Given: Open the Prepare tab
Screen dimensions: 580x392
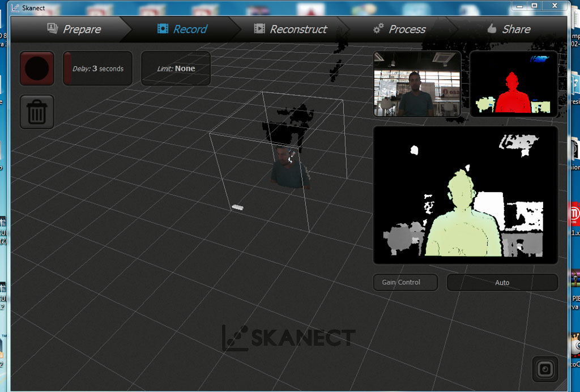Looking at the screenshot, I should 70,29.
